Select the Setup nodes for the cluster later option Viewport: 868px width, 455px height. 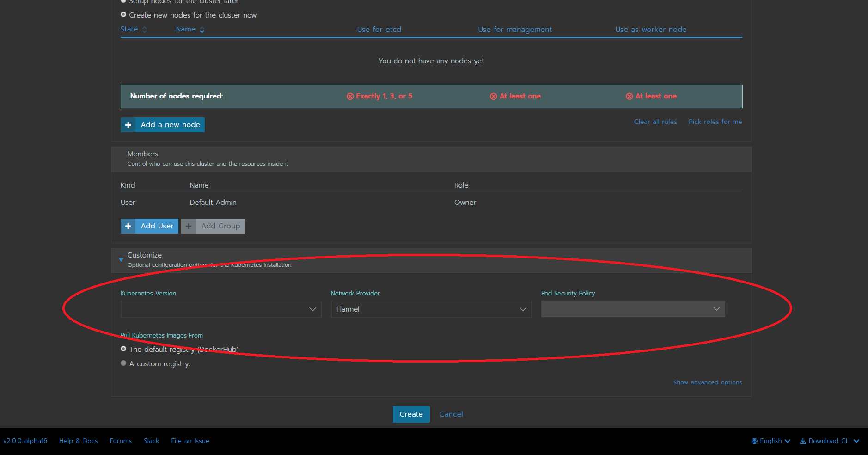(123, 1)
